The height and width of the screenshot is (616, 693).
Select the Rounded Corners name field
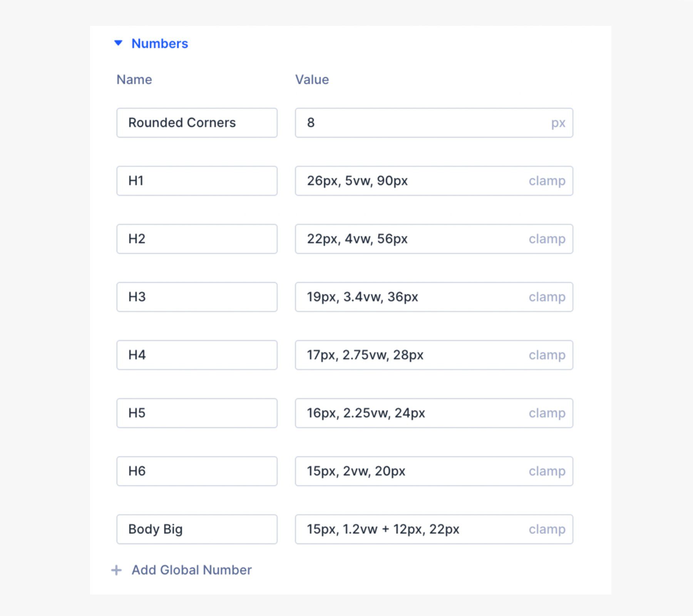[x=197, y=122]
